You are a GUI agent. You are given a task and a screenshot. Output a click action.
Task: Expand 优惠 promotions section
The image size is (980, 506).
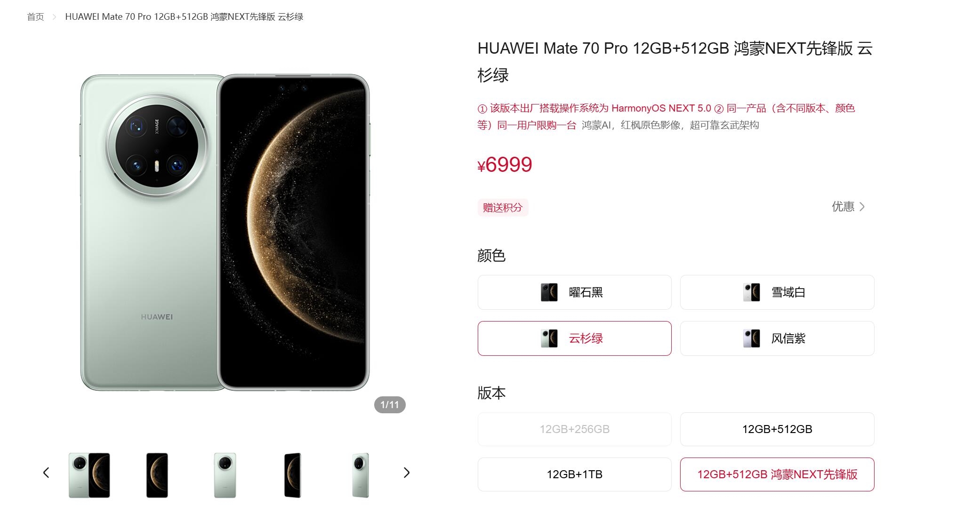[x=848, y=207]
